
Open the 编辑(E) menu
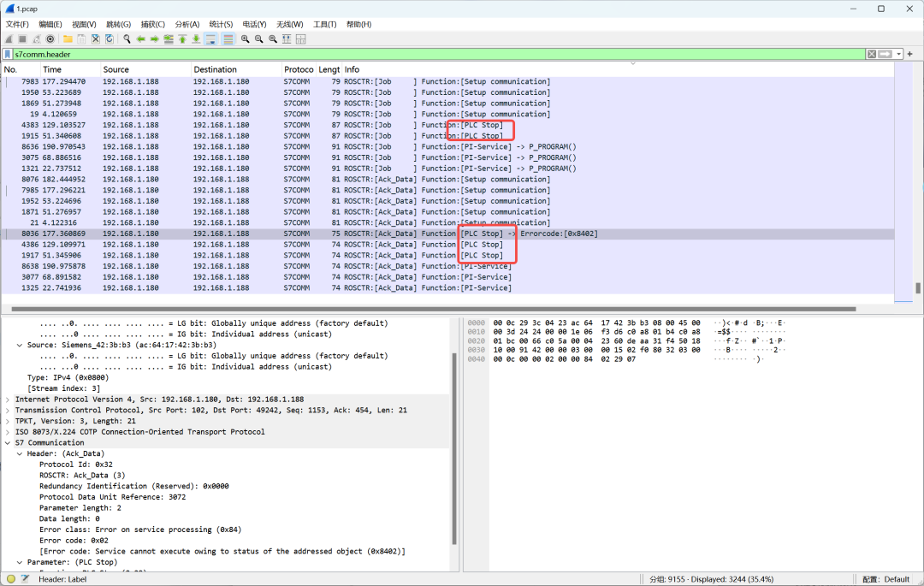[50, 24]
